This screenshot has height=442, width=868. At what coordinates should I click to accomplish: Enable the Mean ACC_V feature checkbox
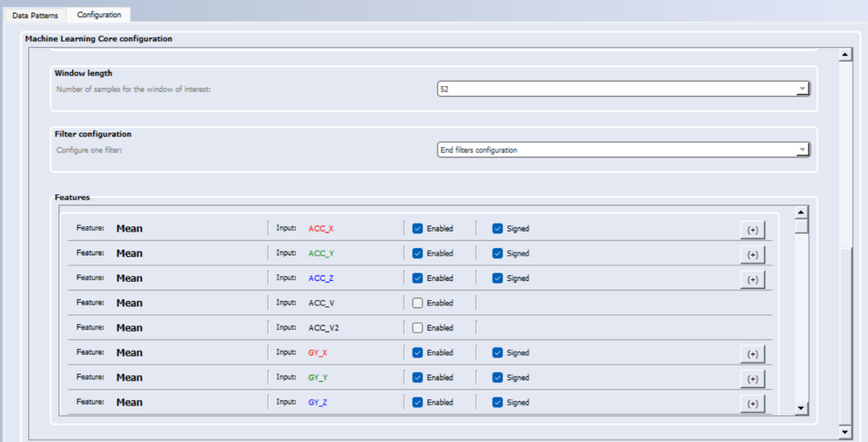417,303
